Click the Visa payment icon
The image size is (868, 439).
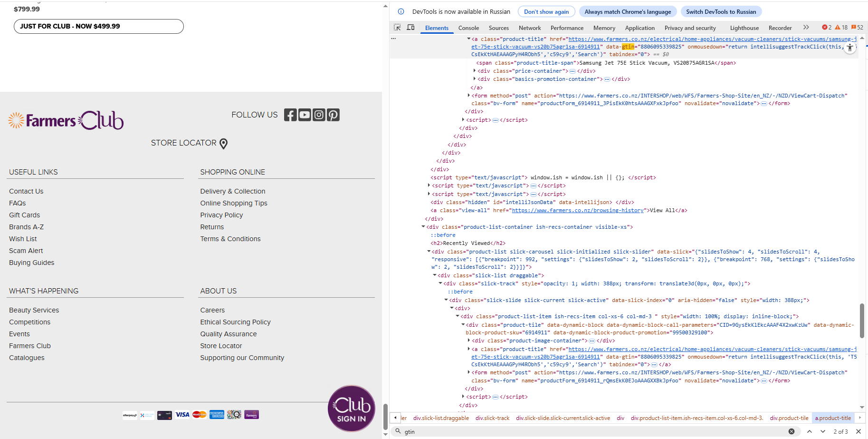click(x=182, y=415)
